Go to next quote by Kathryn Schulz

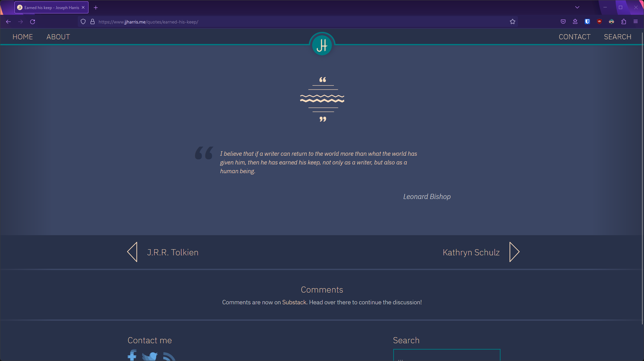481,252
